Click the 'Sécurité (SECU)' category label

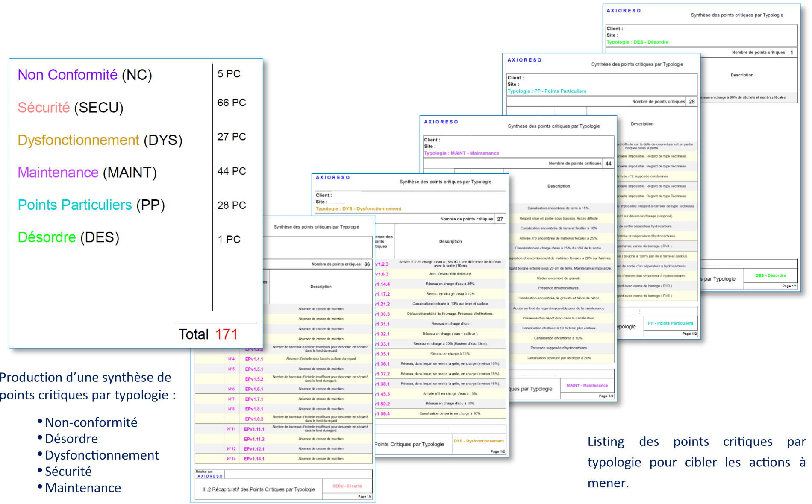tap(71, 108)
